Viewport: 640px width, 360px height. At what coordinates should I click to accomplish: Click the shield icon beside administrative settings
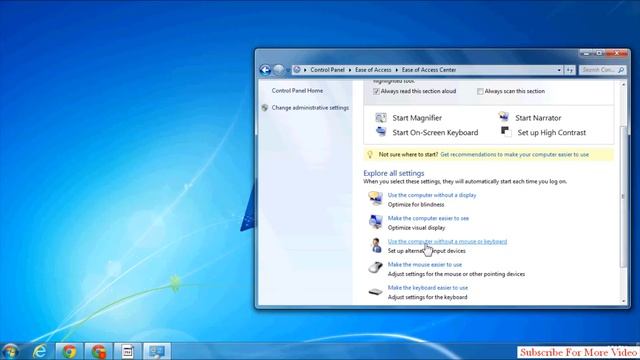(x=264, y=108)
